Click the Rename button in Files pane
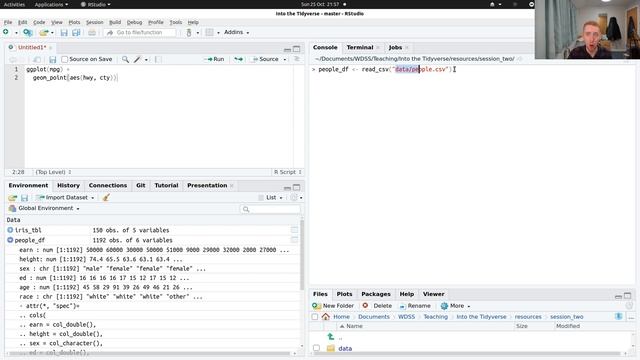The image size is (640, 360). coord(415,306)
